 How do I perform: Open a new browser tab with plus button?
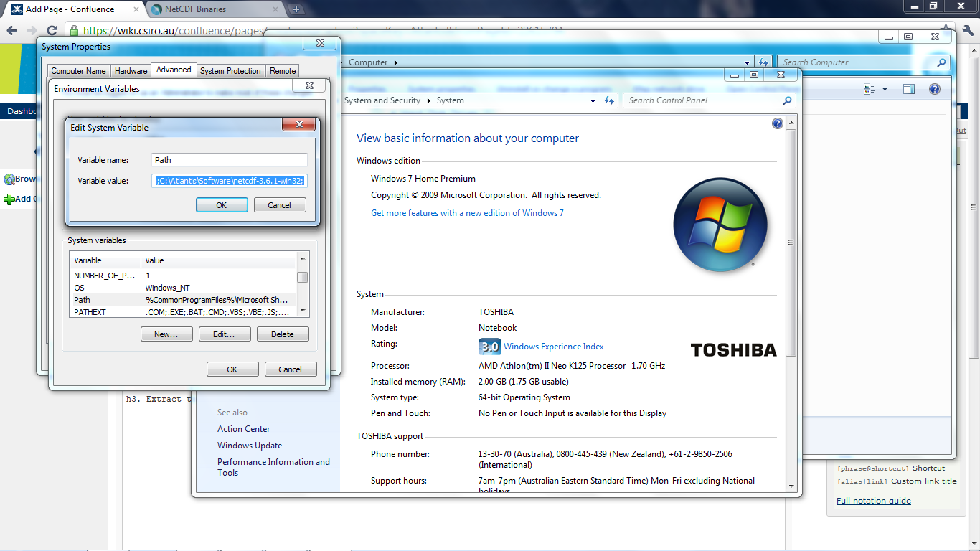click(x=296, y=9)
